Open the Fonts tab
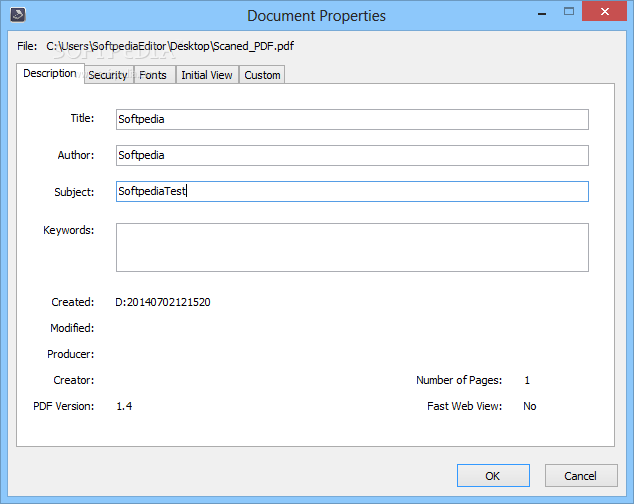The image size is (634, 504). 154,75
